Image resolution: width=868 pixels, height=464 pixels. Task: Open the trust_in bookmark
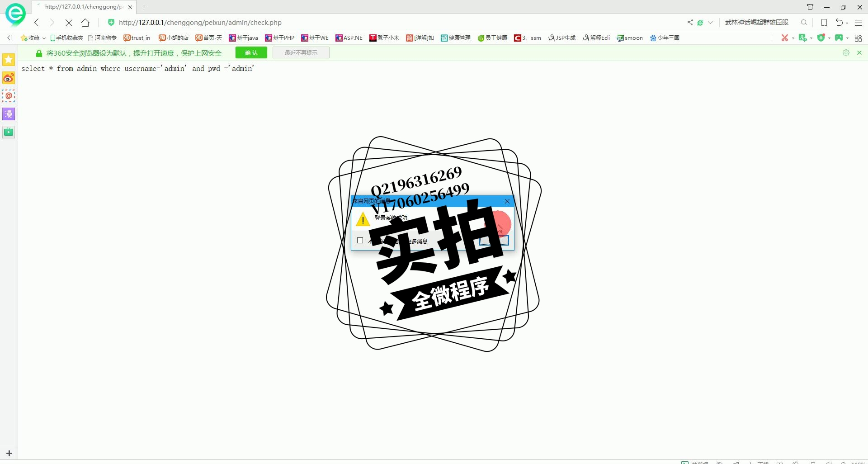pos(137,38)
